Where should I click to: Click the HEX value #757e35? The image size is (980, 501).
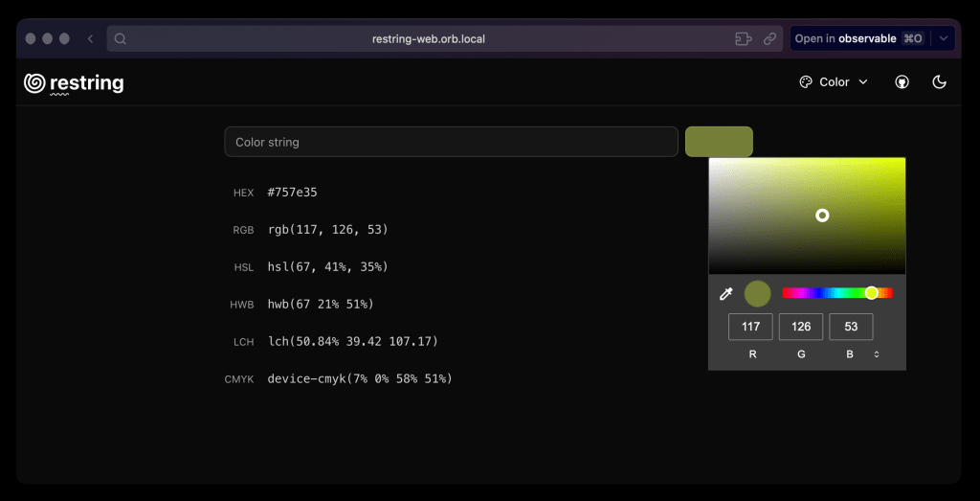[x=293, y=193]
